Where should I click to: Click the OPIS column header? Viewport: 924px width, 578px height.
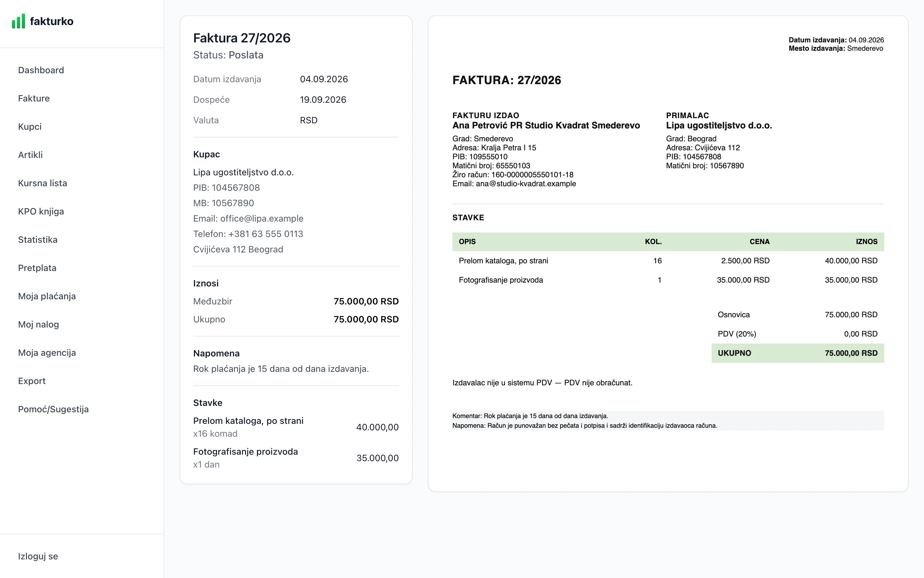click(467, 242)
